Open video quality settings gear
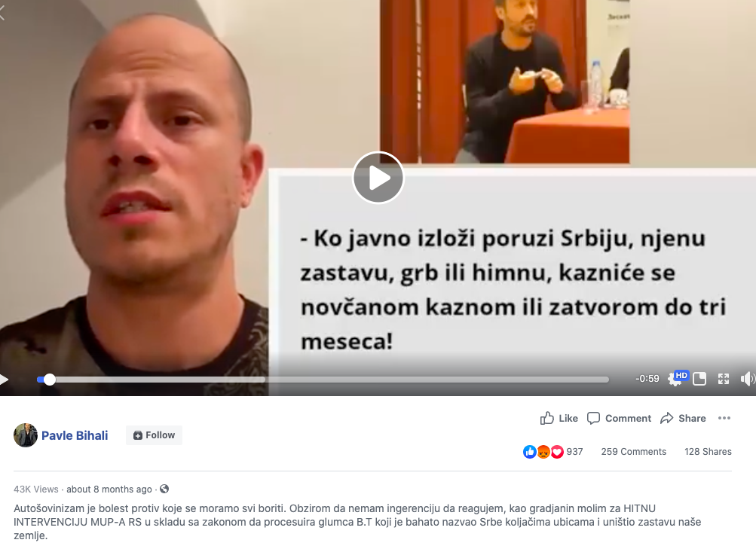Screen dimensions: 756x552 coord(674,379)
